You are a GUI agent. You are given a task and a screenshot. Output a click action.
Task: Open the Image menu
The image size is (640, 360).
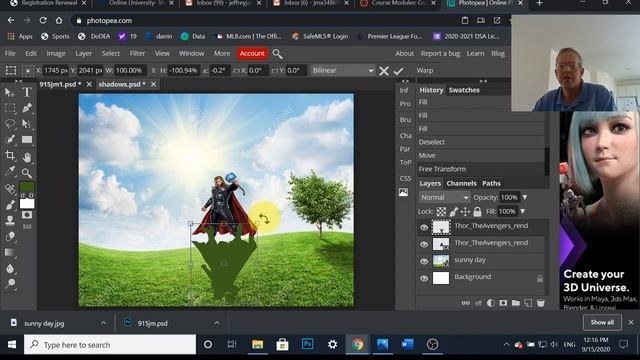tap(56, 53)
